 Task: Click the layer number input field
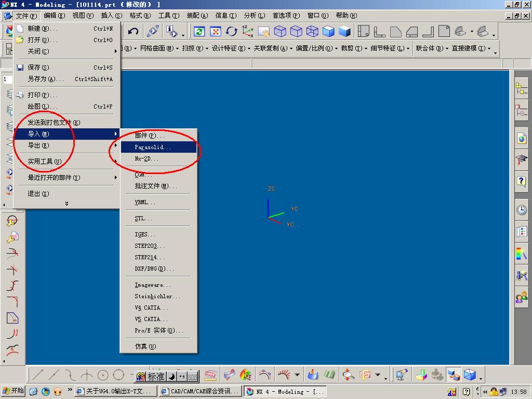[x=7, y=79]
